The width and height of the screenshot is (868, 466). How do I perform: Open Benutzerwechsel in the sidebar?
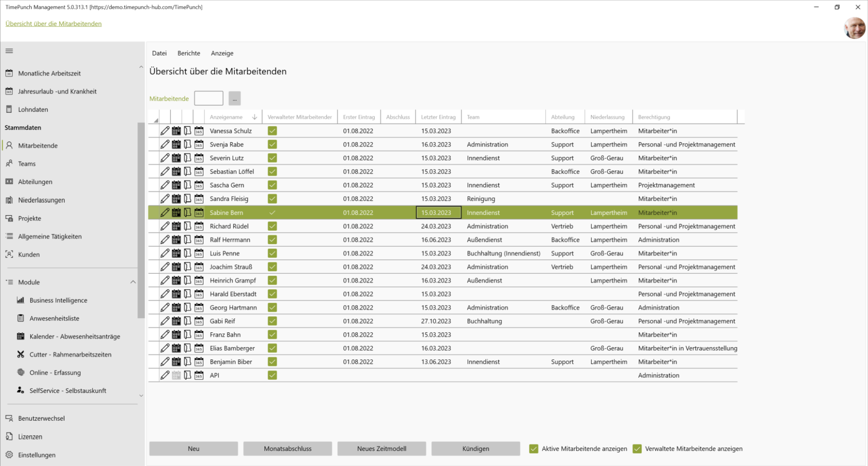[41, 418]
